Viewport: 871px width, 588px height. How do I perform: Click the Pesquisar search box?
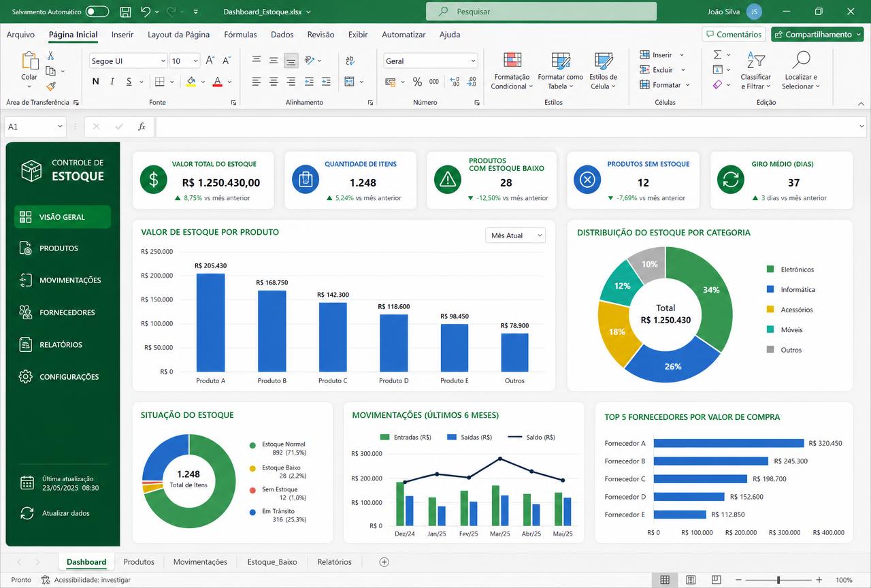coord(542,12)
